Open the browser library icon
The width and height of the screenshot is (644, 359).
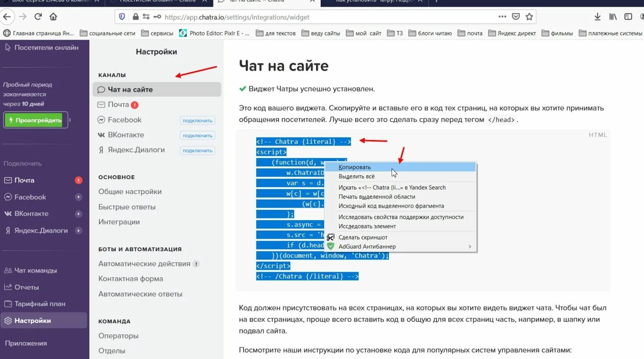click(x=613, y=17)
